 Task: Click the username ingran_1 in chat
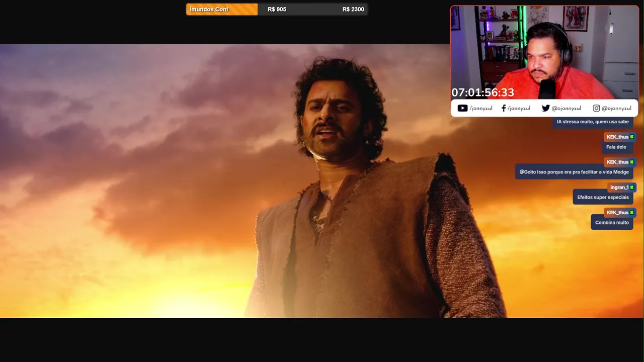click(x=619, y=187)
